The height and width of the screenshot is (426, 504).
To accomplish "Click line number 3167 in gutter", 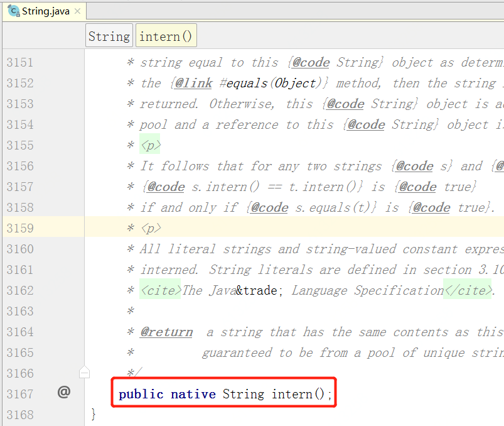I will [20, 394].
